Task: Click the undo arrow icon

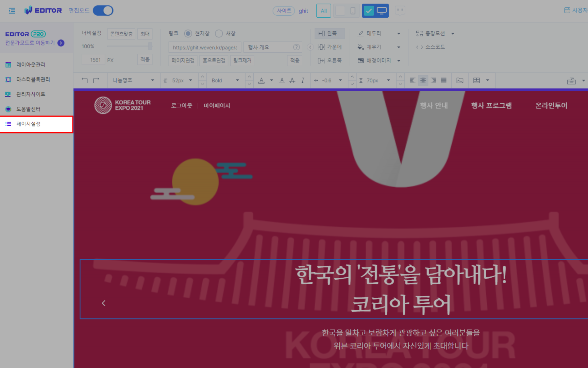Action: pyautogui.click(x=85, y=80)
